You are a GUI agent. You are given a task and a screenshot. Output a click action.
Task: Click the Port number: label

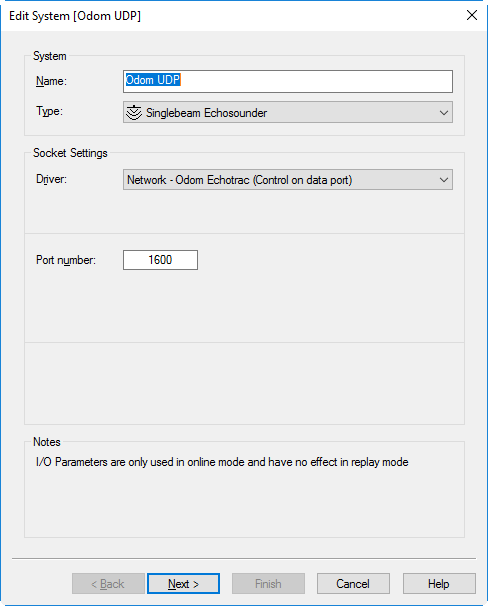coord(66,260)
